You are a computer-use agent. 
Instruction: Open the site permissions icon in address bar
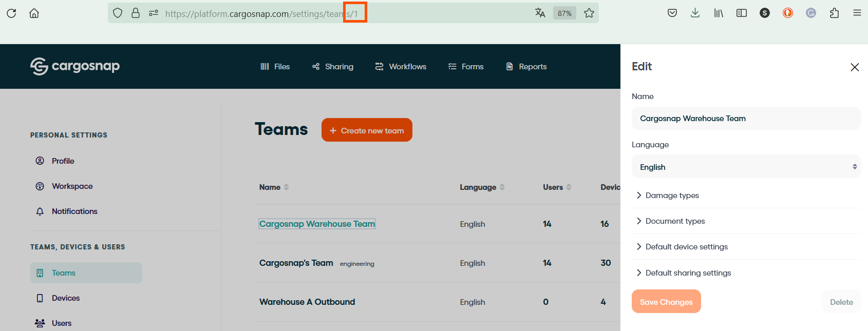154,13
